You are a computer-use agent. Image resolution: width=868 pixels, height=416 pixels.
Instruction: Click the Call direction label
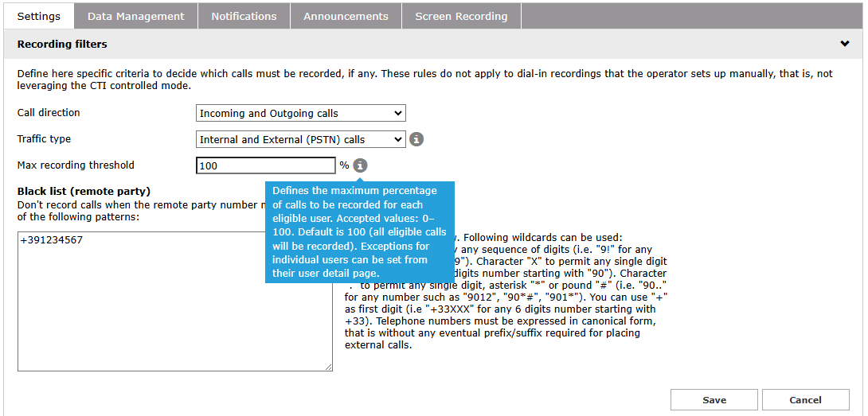49,113
